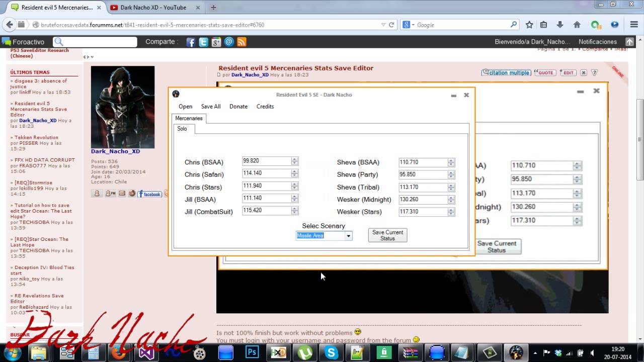The height and width of the screenshot is (362, 644).
Task: Increase Sheva (BSAA) score spinner
Action: point(451,160)
